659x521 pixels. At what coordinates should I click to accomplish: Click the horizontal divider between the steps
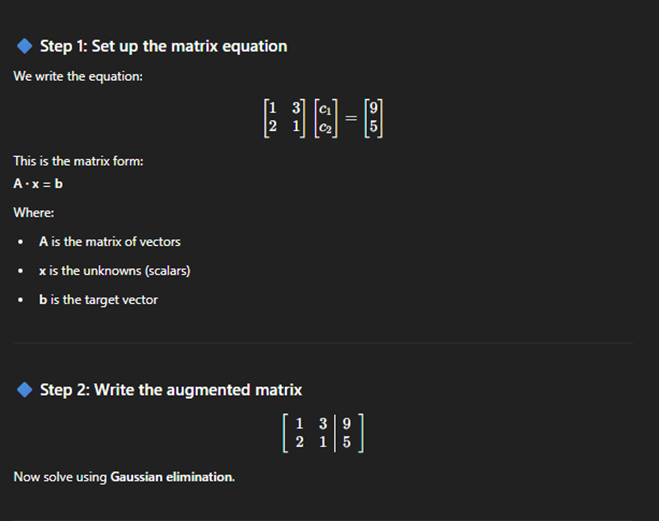coord(324,343)
